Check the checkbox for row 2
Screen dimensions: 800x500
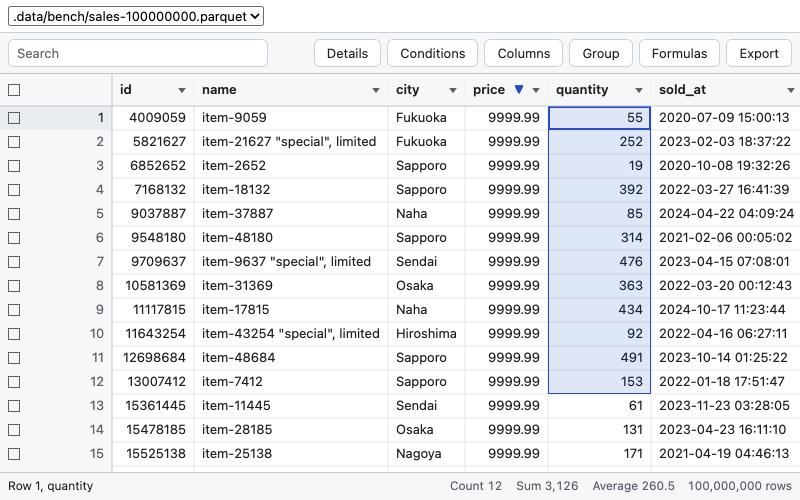pyautogui.click(x=14, y=142)
